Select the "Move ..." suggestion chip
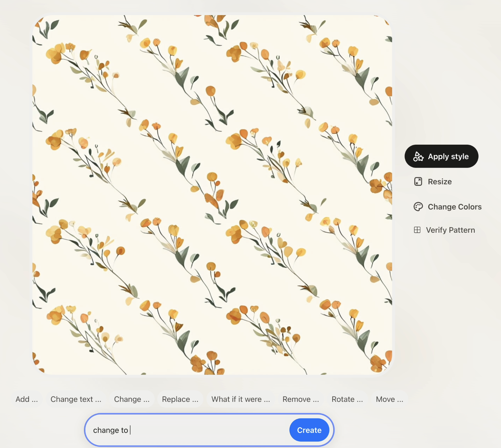Viewport: 501px width, 448px height. [x=389, y=399]
